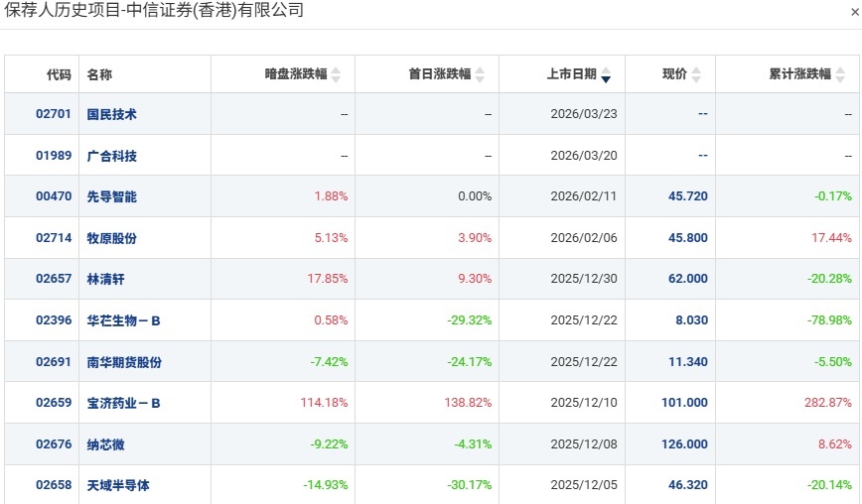The image size is (862, 504).
Task: Click listing date 2025/12/08
Action: [x=584, y=444]
